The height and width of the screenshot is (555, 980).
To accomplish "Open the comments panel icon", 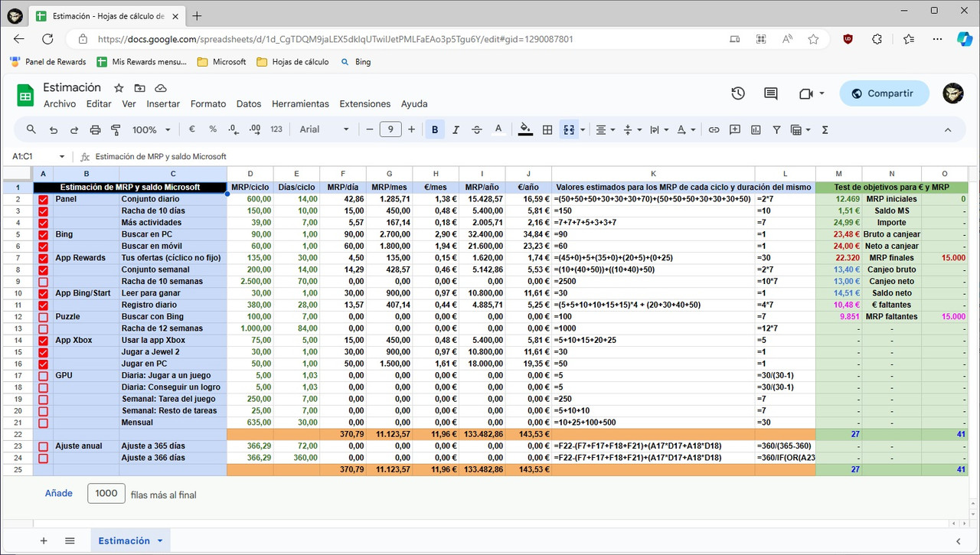I will point(771,93).
